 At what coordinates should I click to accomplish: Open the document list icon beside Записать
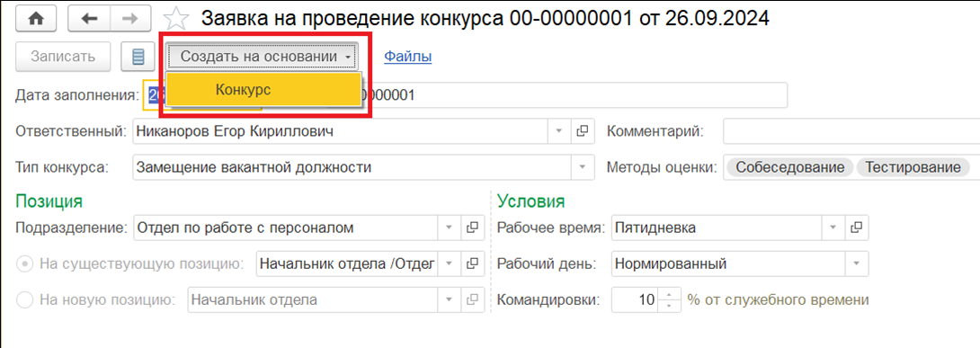pyautogui.click(x=138, y=57)
